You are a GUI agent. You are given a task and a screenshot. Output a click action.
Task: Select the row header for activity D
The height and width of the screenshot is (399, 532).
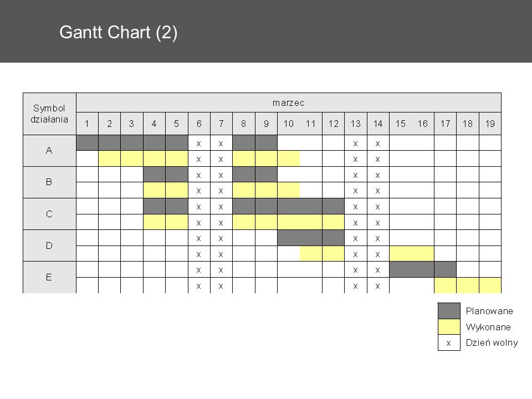49,245
